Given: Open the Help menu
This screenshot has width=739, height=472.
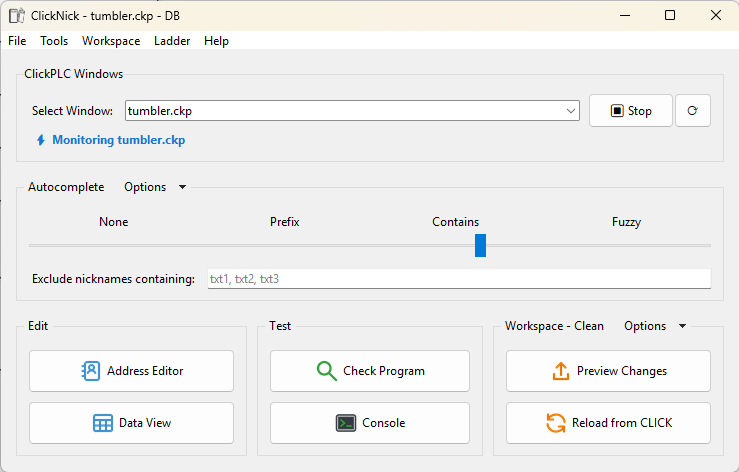Looking at the screenshot, I should coord(216,41).
